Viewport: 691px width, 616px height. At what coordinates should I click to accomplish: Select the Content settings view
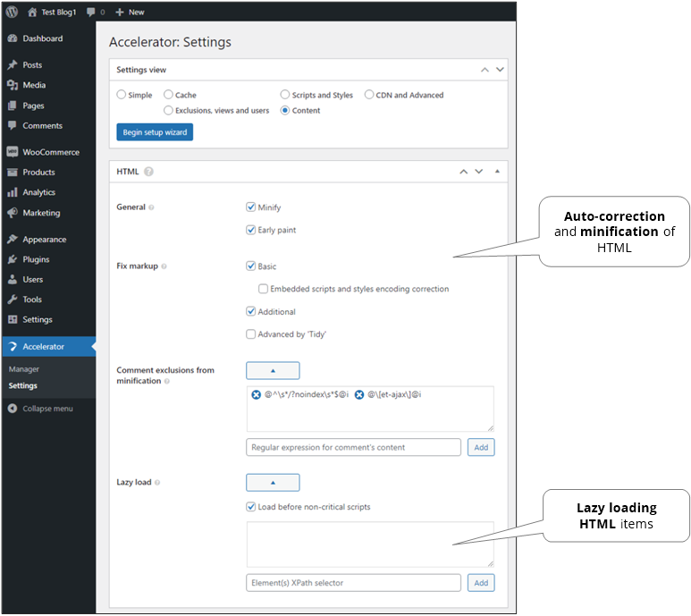click(x=285, y=110)
